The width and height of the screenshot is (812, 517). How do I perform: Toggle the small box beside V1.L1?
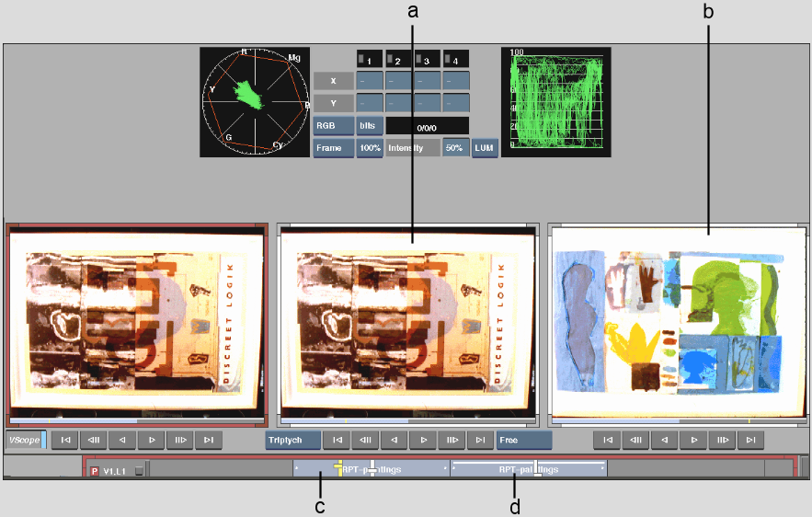(139, 471)
